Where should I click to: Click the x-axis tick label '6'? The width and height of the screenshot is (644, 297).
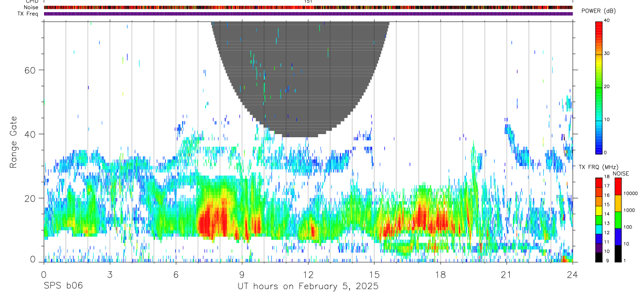[x=176, y=274]
